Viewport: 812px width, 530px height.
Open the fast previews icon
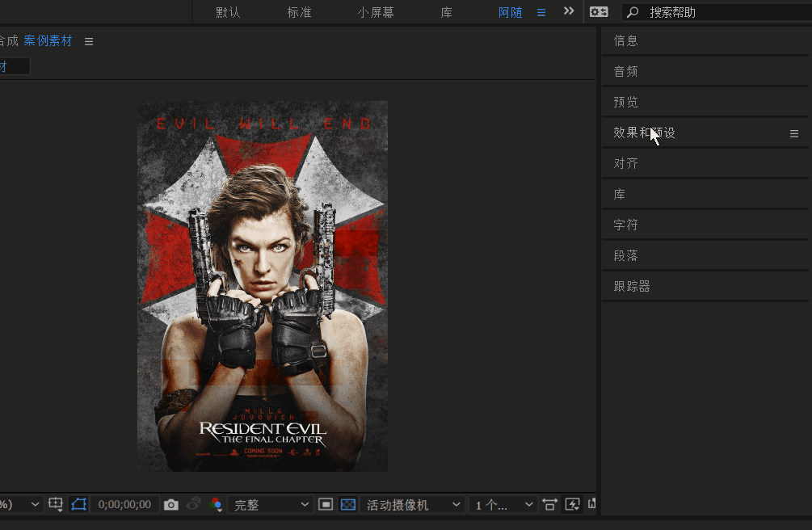coord(572,504)
